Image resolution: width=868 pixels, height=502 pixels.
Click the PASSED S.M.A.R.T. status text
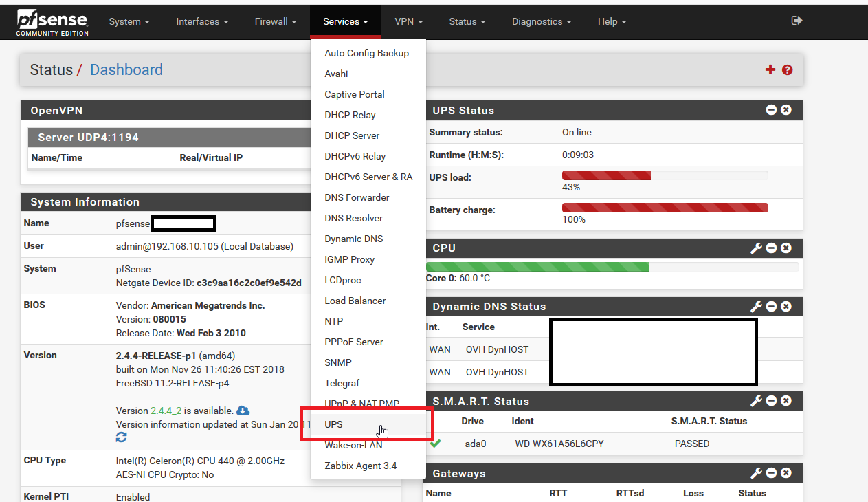tap(692, 444)
